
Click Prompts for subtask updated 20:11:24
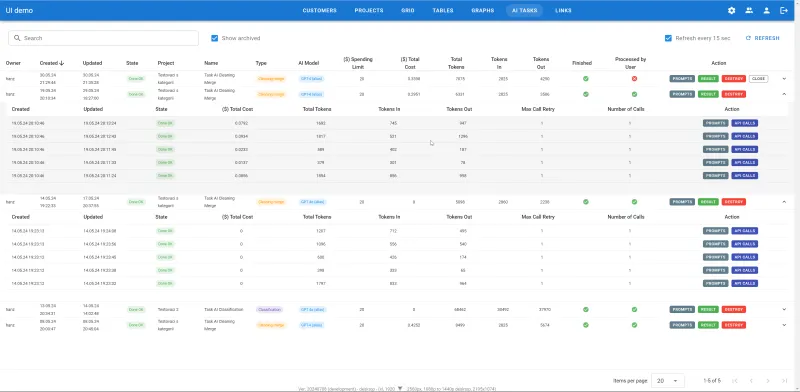[x=715, y=176]
